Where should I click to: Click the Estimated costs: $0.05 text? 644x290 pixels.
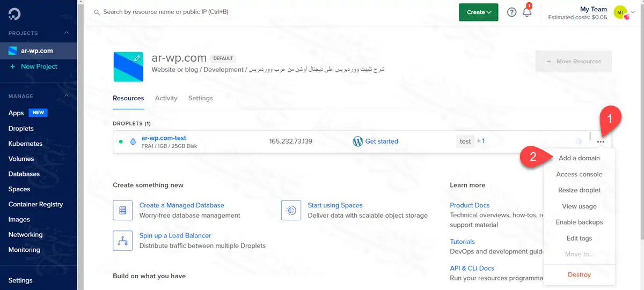pyautogui.click(x=577, y=17)
